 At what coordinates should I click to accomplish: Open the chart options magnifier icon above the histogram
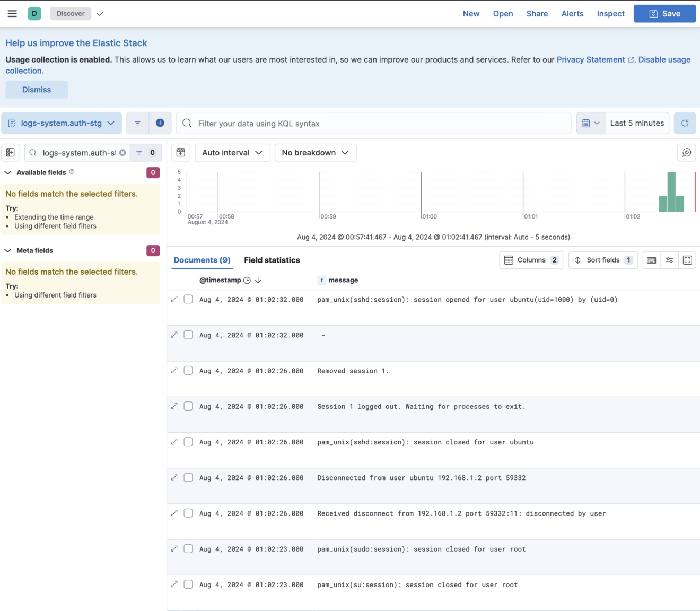tap(686, 152)
